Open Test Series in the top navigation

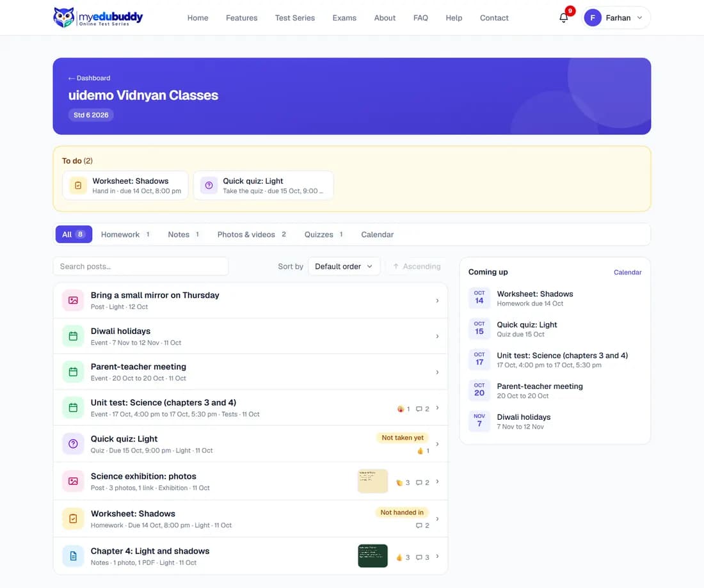pos(295,18)
